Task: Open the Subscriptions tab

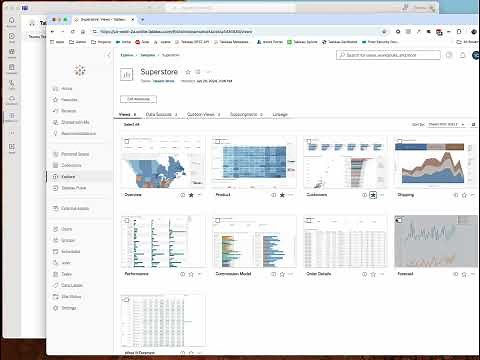Action: [246, 114]
